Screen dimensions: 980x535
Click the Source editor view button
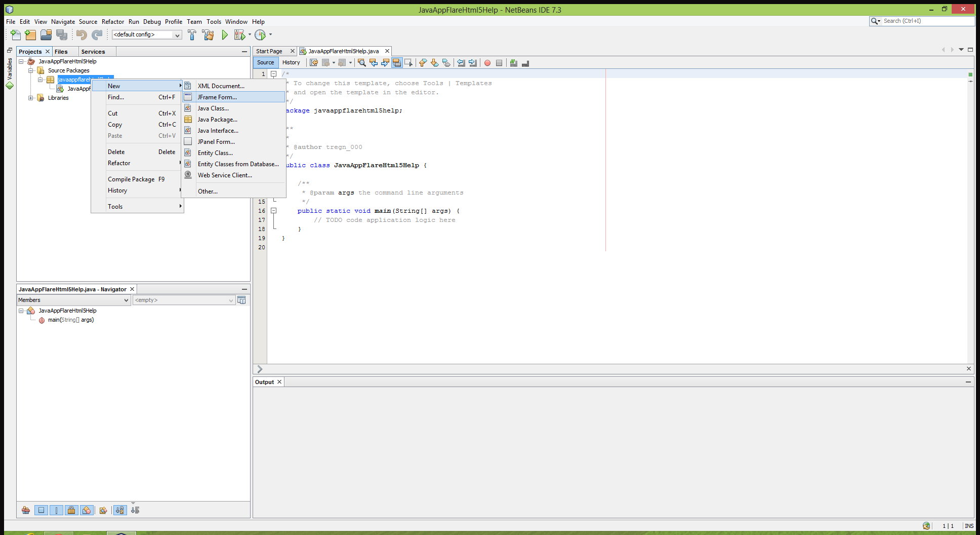(x=265, y=62)
